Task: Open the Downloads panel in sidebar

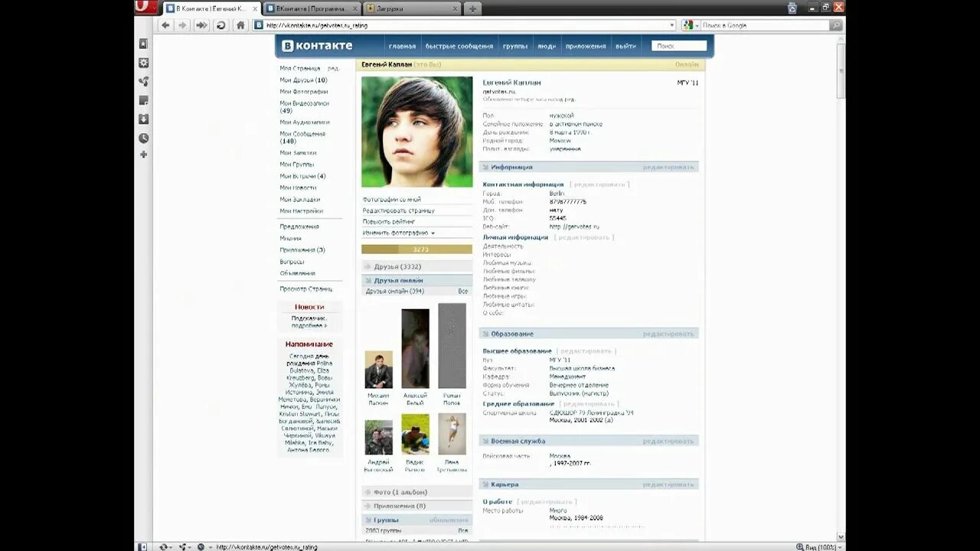Action: pos(143,119)
